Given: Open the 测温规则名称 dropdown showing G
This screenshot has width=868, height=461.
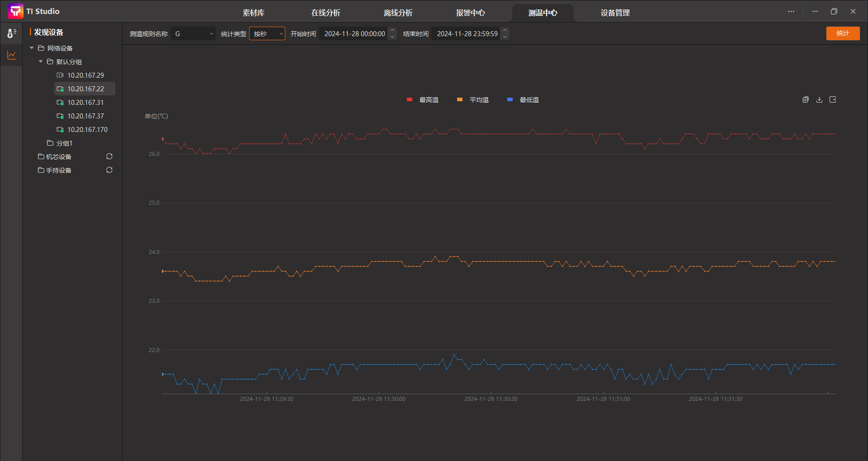Looking at the screenshot, I should [x=193, y=34].
